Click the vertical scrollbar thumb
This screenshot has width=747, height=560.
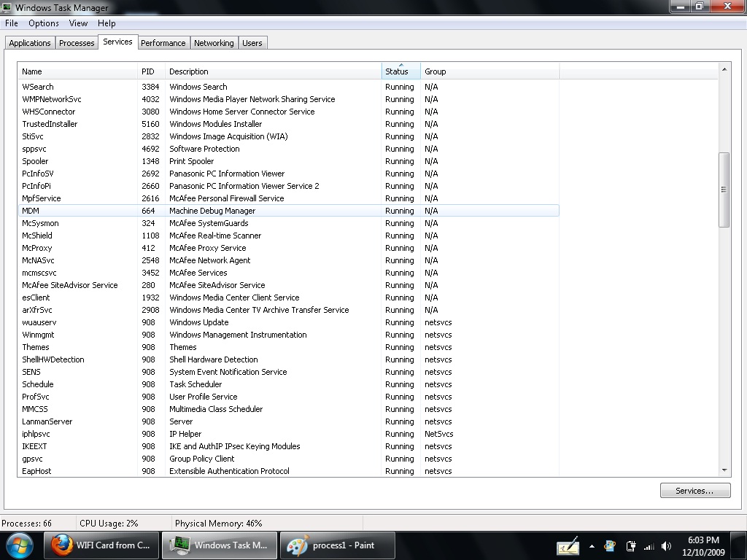(x=724, y=190)
